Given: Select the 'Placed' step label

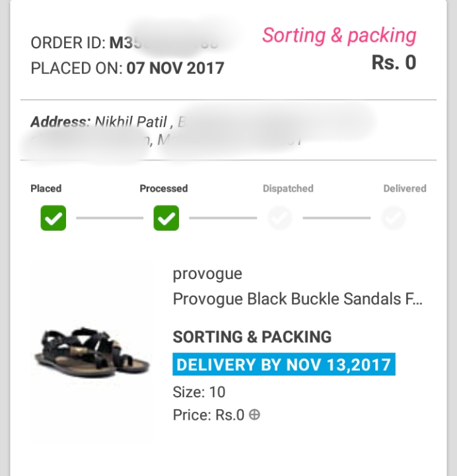Looking at the screenshot, I should (x=46, y=188).
